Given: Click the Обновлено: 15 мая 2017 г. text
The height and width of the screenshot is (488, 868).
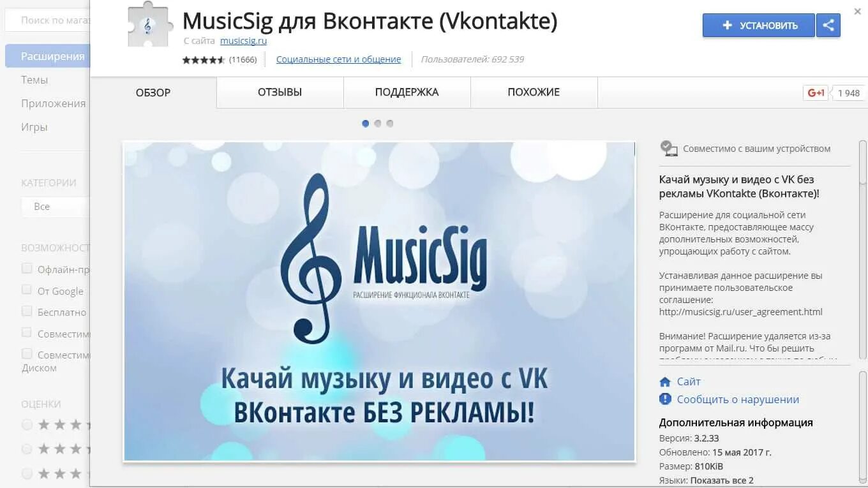Looking at the screenshot, I should (715, 452).
